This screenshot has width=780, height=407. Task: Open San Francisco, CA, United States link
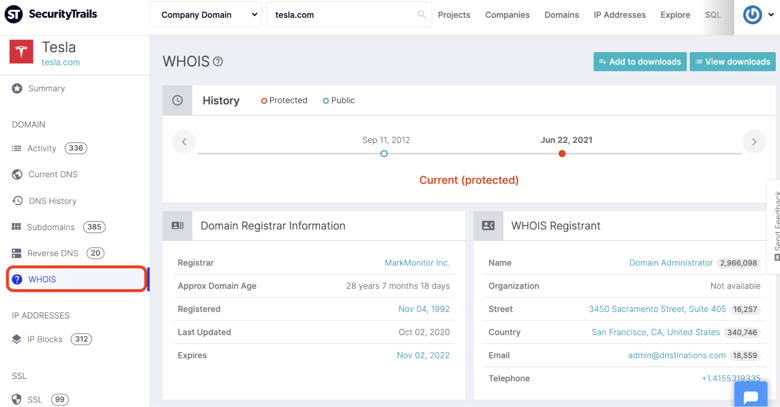coord(656,332)
